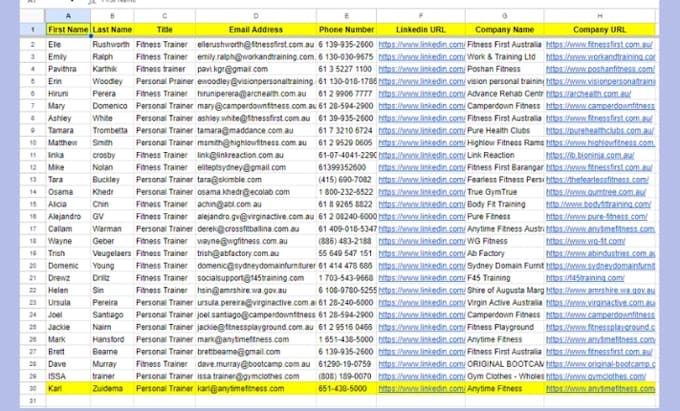Select column D header
This screenshot has width=680, height=411.
click(256, 16)
